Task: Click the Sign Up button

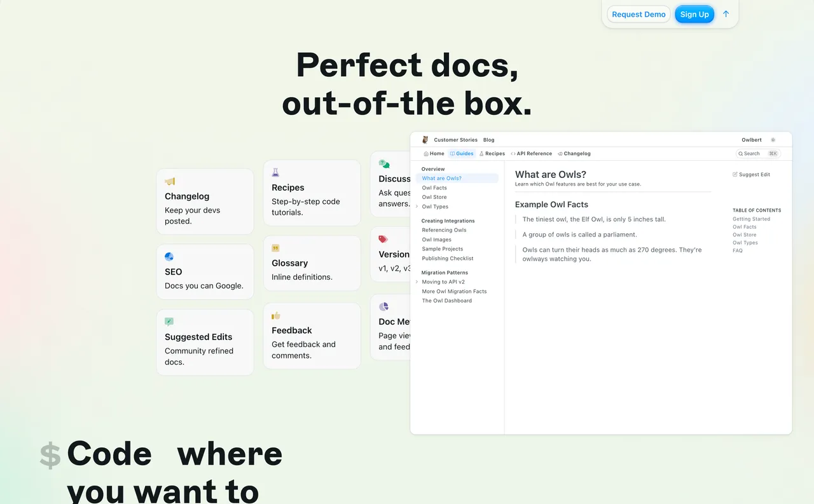Action: (694, 14)
